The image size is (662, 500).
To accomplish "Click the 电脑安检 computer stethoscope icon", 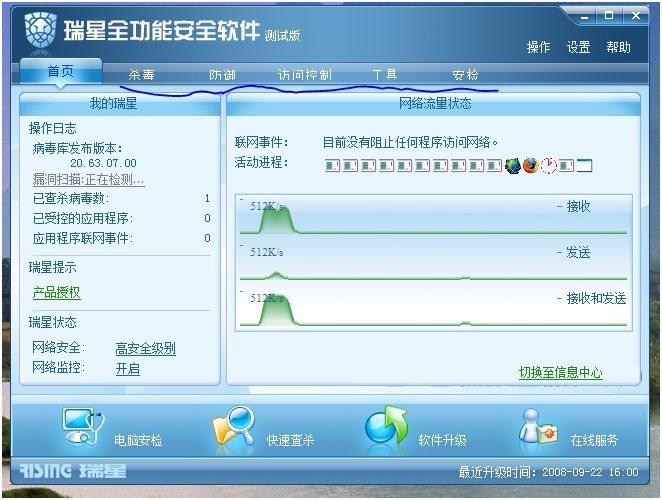I will pyautogui.click(x=83, y=427).
